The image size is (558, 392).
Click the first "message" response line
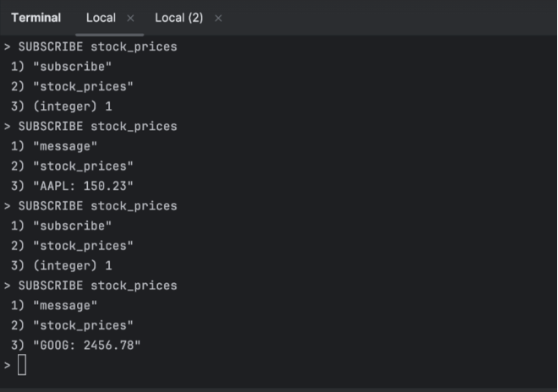[x=54, y=146]
